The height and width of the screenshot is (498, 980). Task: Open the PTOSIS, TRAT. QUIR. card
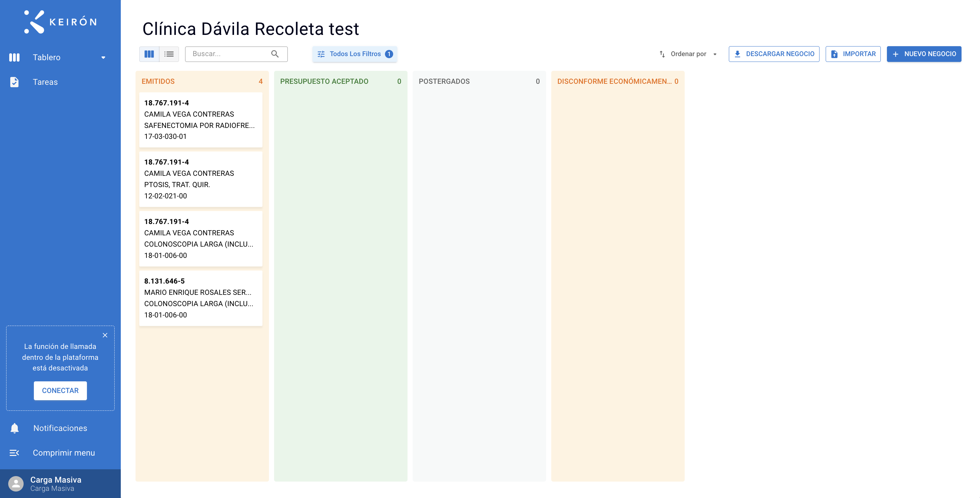coord(201,179)
